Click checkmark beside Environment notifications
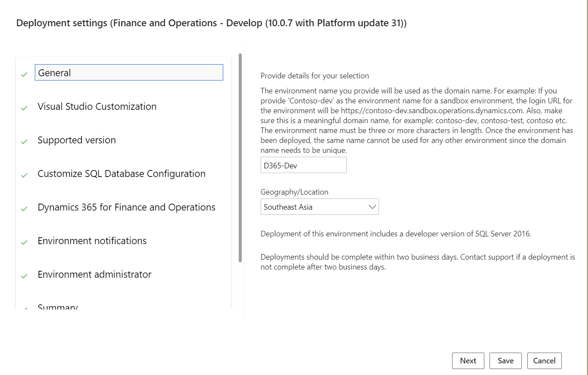This screenshot has height=375, width=588. 24,242
